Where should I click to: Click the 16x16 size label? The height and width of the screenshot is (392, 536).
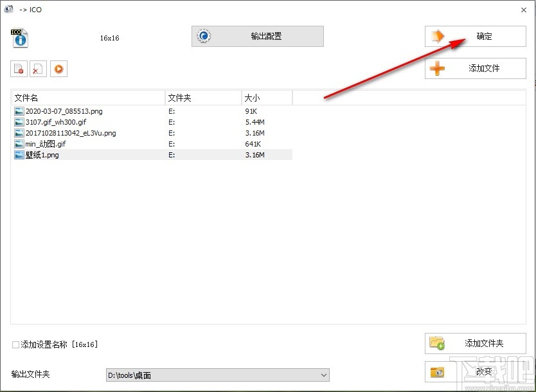tap(109, 38)
